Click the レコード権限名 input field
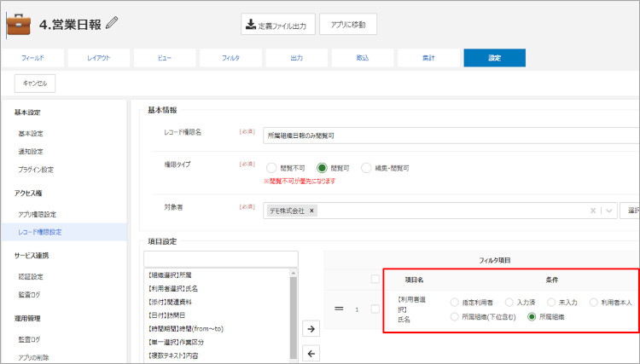This screenshot has width=640, height=364. coord(451,136)
